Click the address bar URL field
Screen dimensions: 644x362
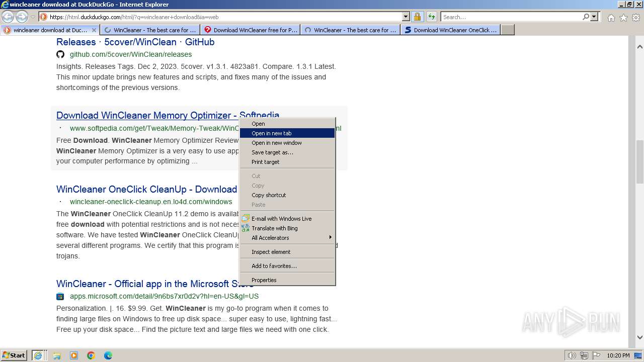(225, 17)
